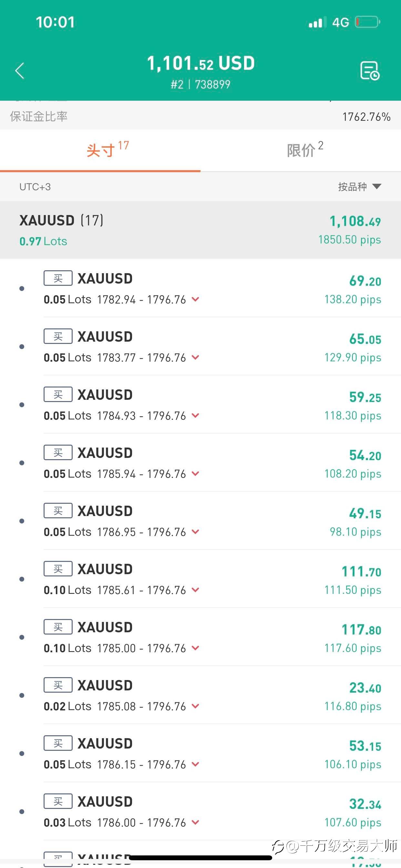Open the 0.02 Lots position at 1785.08
This screenshot has height=868, width=401.
(x=135, y=695)
